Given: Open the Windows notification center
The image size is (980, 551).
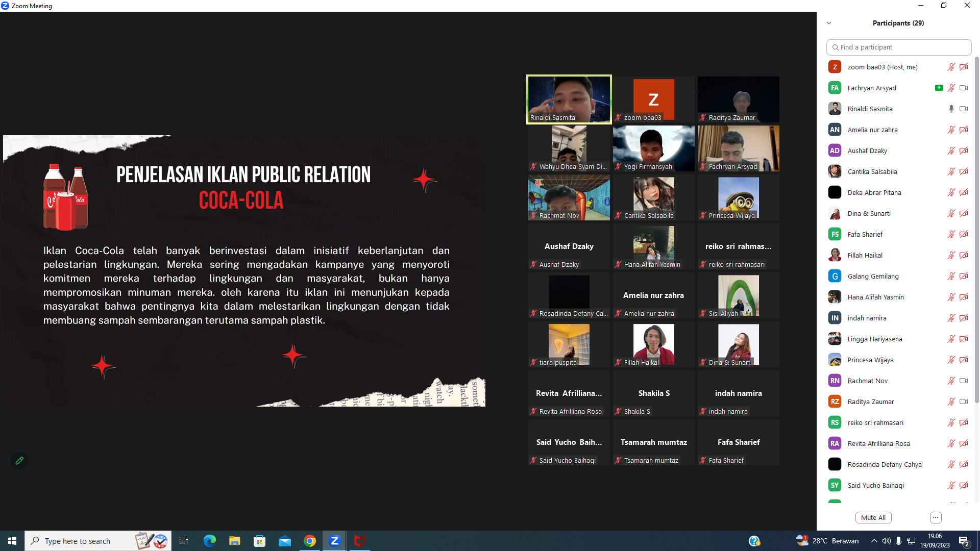Looking at the screenshot, I should 964,541.
